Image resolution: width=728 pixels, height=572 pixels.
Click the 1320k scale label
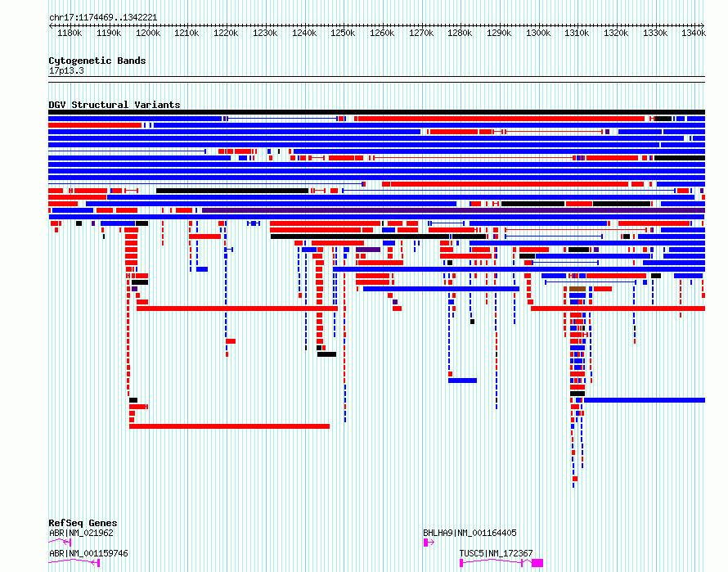coord(616,33)
